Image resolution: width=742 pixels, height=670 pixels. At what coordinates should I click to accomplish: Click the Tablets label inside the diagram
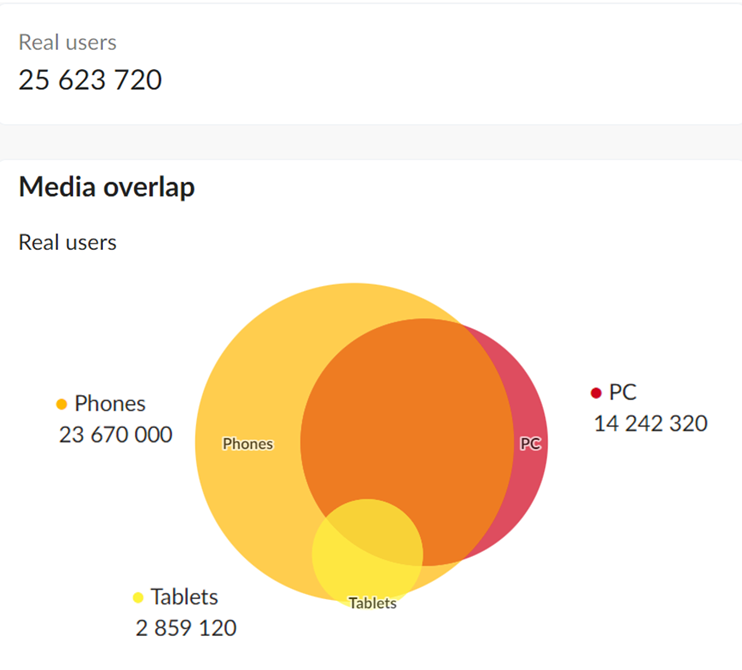pos(373,603)
